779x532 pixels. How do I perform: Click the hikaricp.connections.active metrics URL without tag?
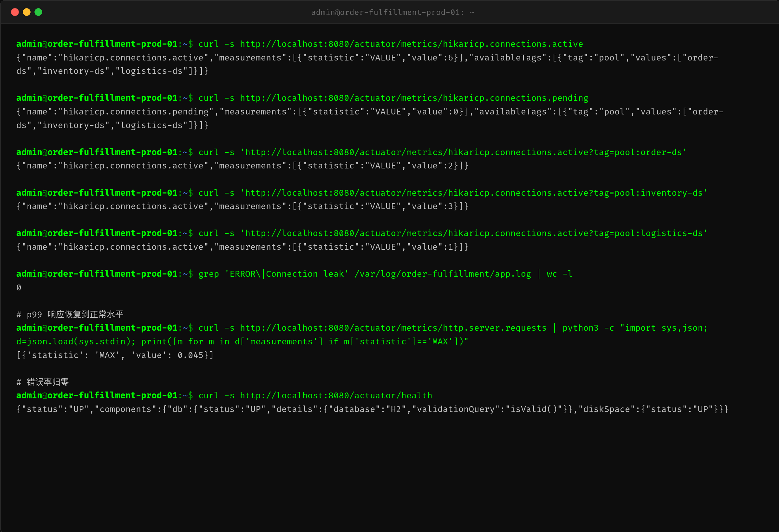[411, 44]
